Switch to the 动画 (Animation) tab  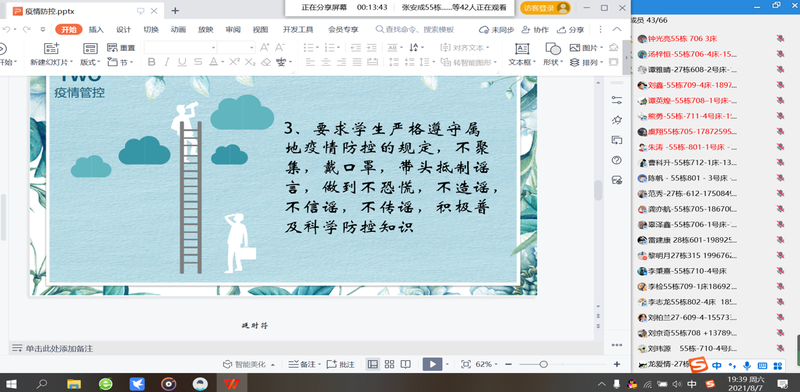(179, 30)
